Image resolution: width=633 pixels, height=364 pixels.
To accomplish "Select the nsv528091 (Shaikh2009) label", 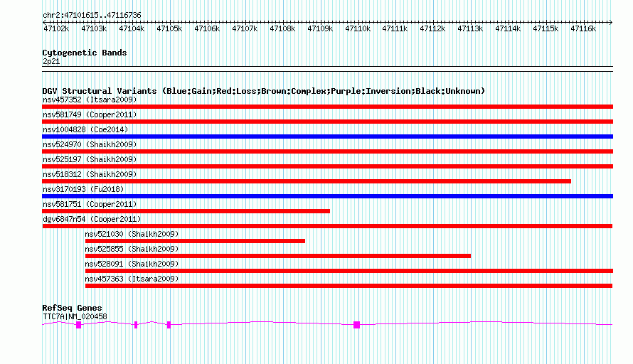I will [x=132, y=264].
